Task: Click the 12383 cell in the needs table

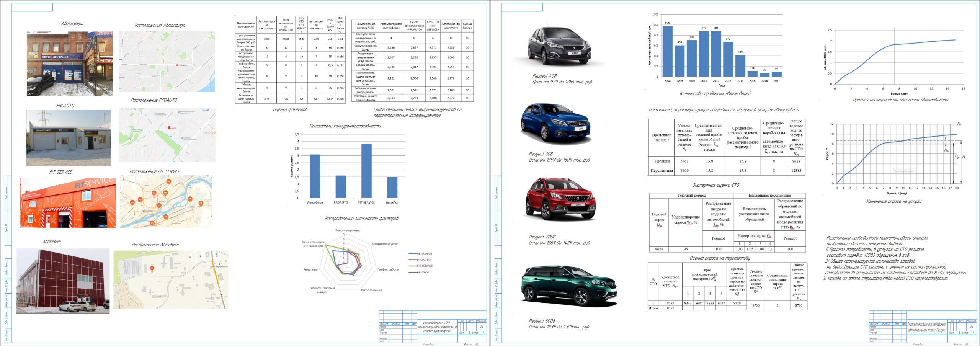Action: pyautogui.click(x=796, y=171)
